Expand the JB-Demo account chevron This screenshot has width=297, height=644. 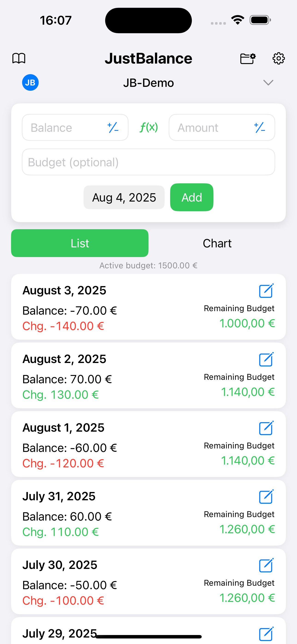[268, 82]
